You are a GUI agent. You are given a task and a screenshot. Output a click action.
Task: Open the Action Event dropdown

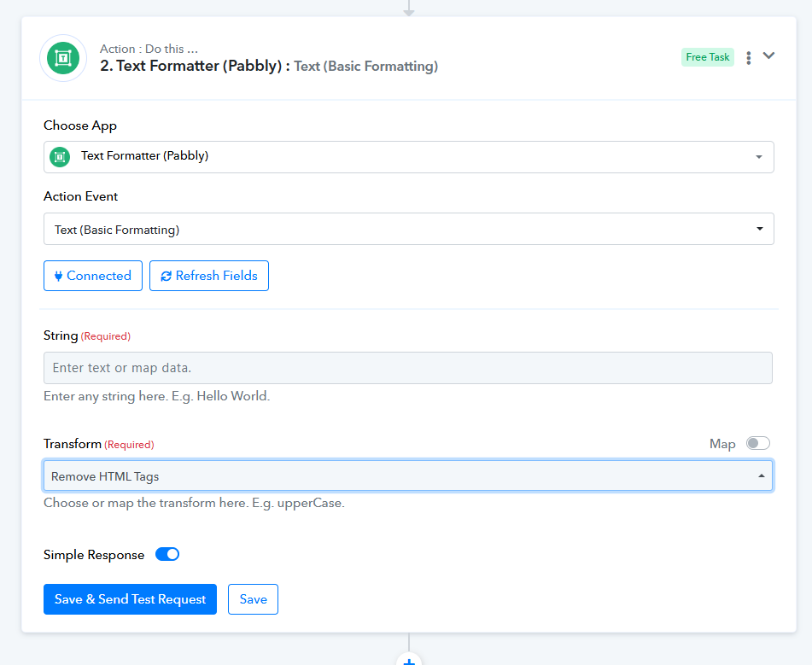coord(409,229)
